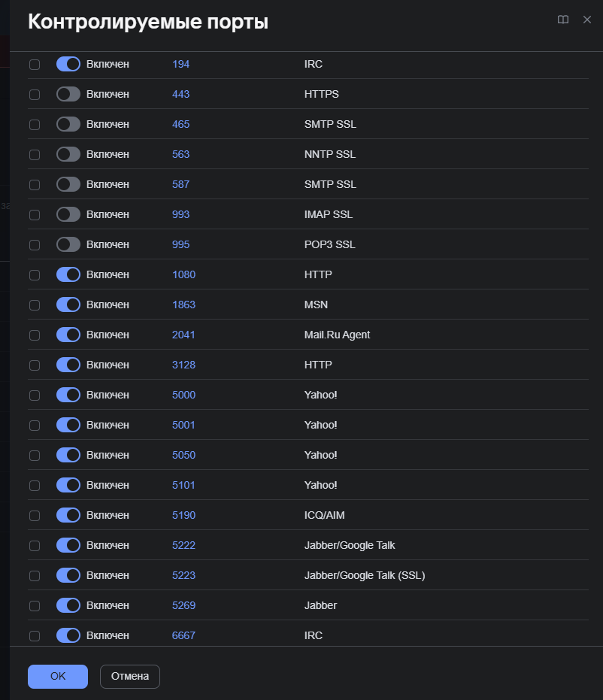603x700 pixels.
Task: Enable the toggle for port 443 HTTPS
Action: tap(68, 94)
